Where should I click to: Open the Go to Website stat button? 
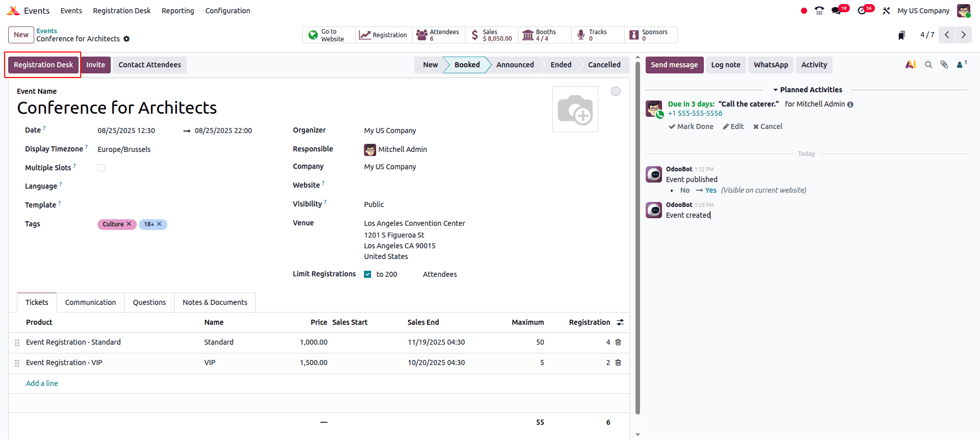pyautogui.click(x=329, y=35)
